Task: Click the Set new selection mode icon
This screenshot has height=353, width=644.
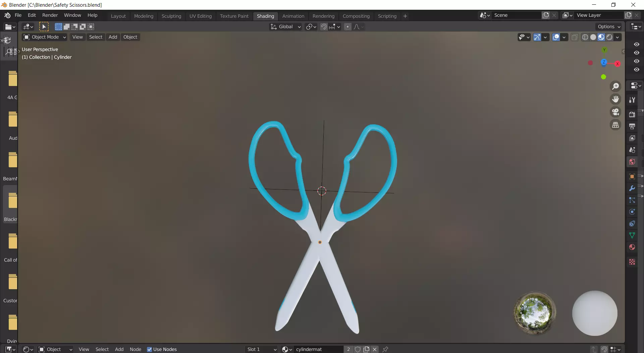Action: [58, 27]
